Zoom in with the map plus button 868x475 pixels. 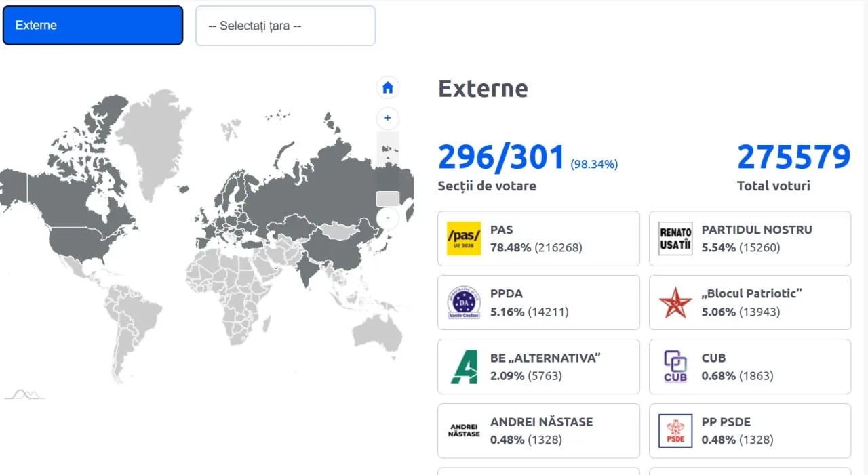(x=388, y=118)
